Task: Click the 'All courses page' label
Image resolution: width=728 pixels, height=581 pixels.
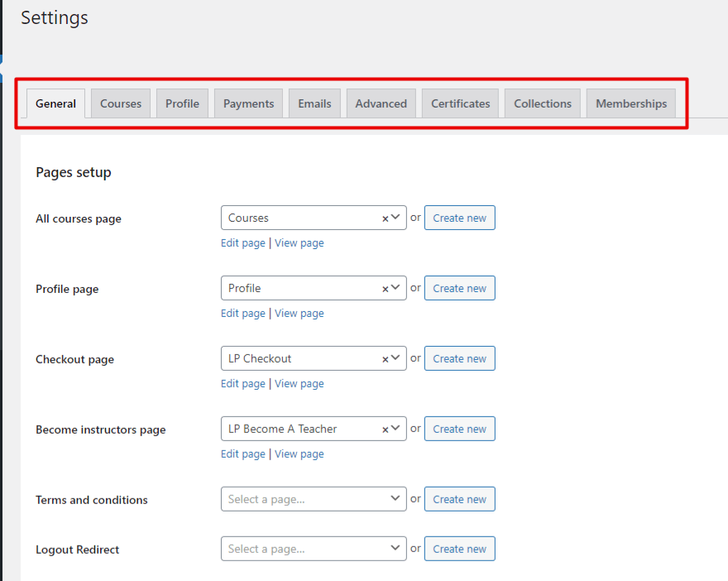Action: tap(79, 218)
